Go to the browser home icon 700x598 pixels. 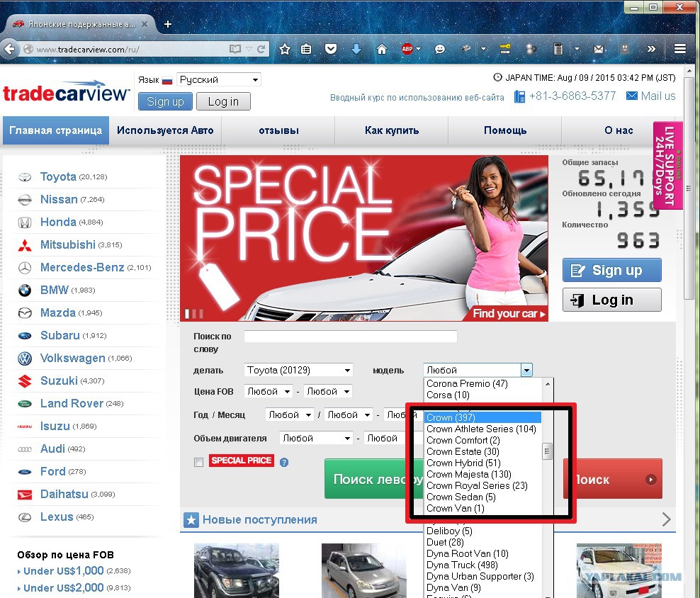382,49
